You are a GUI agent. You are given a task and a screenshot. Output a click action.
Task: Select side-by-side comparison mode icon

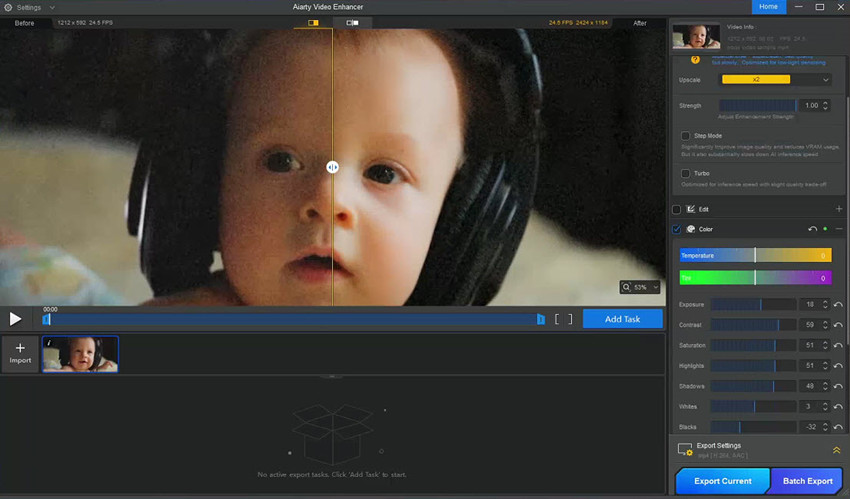352,23
